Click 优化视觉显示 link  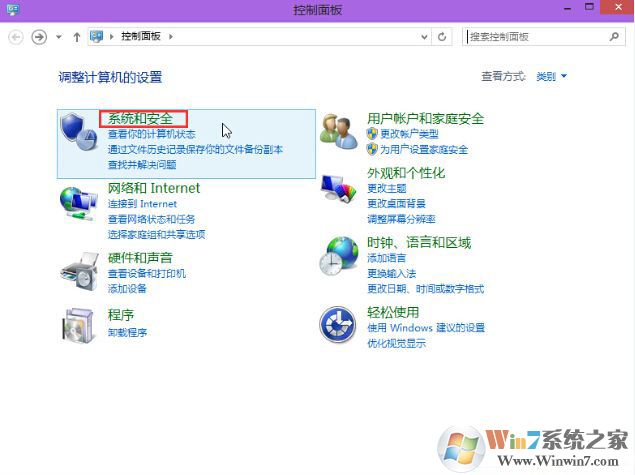[396, 343]
